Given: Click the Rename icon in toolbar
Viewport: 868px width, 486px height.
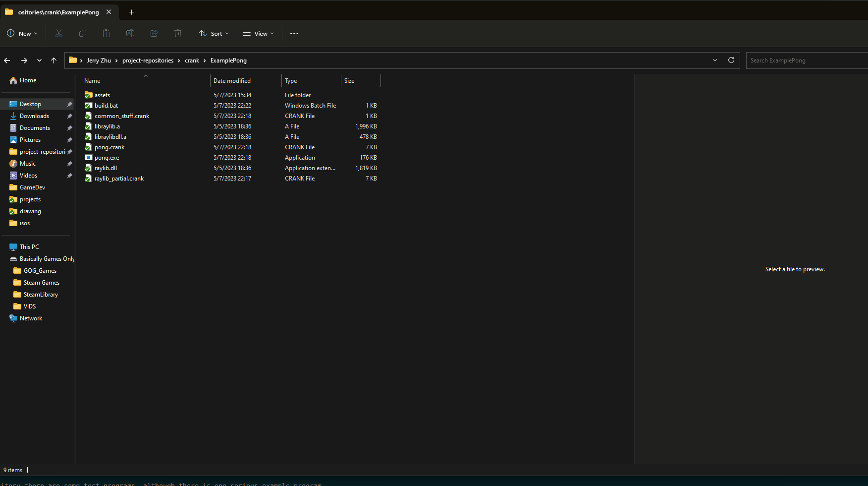Looking at the screenshot, I should click(130, 33).
